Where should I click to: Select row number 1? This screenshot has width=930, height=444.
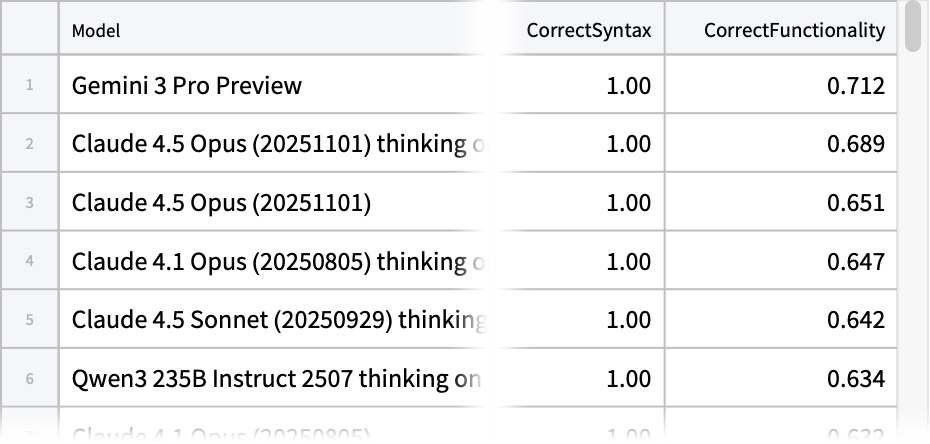[x=29, y=85]
